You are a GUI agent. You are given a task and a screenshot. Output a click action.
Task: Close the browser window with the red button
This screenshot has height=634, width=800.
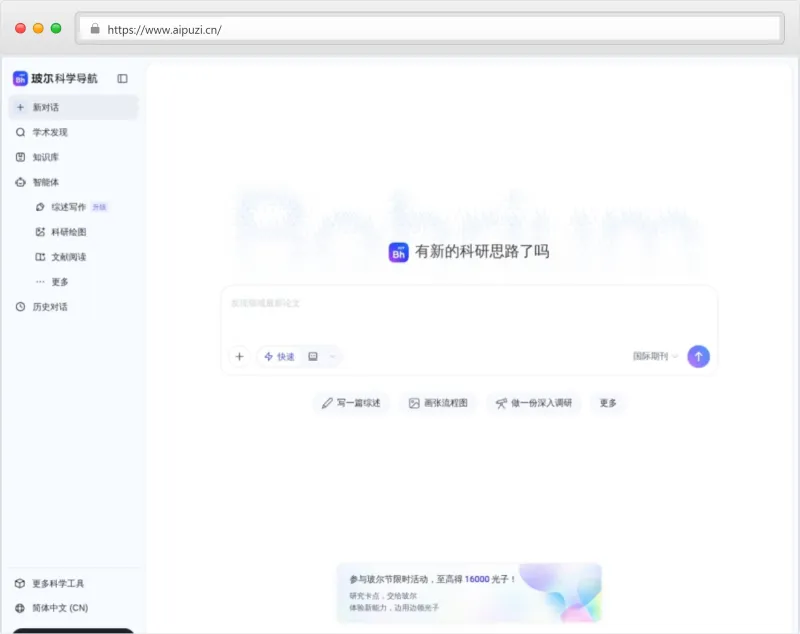tap(20, 29)
